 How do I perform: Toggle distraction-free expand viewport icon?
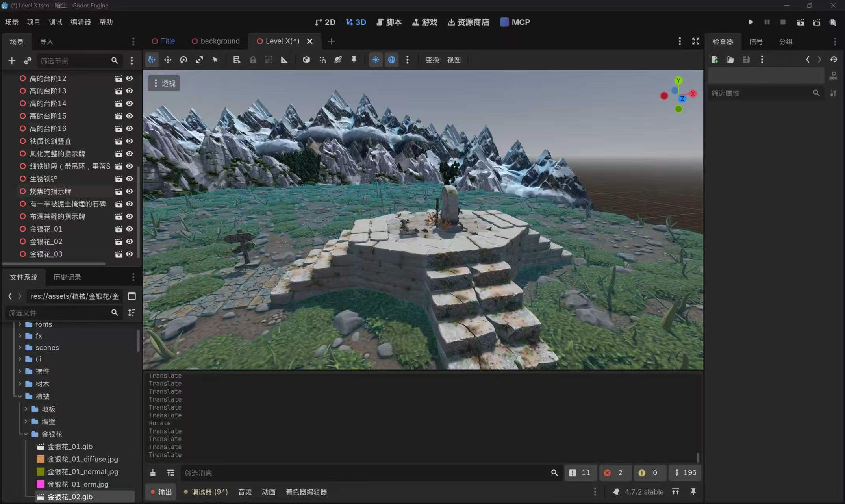click(696, 41)
